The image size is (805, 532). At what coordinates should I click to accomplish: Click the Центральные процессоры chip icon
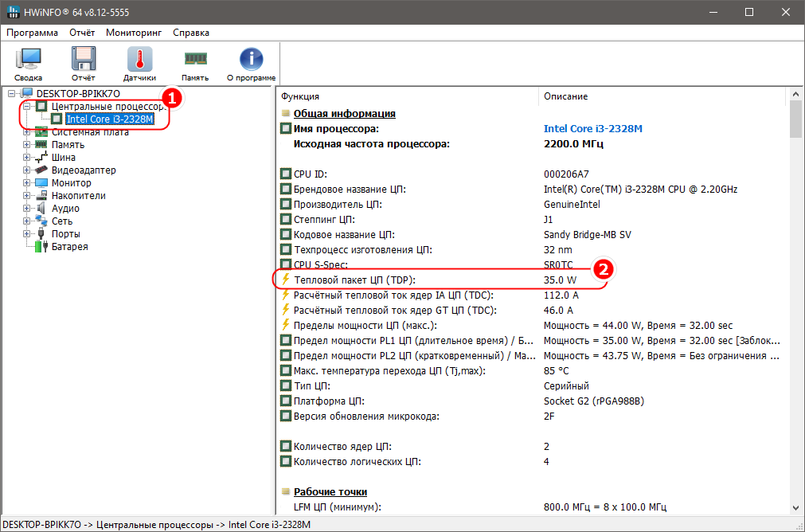[x=41, y=106]
